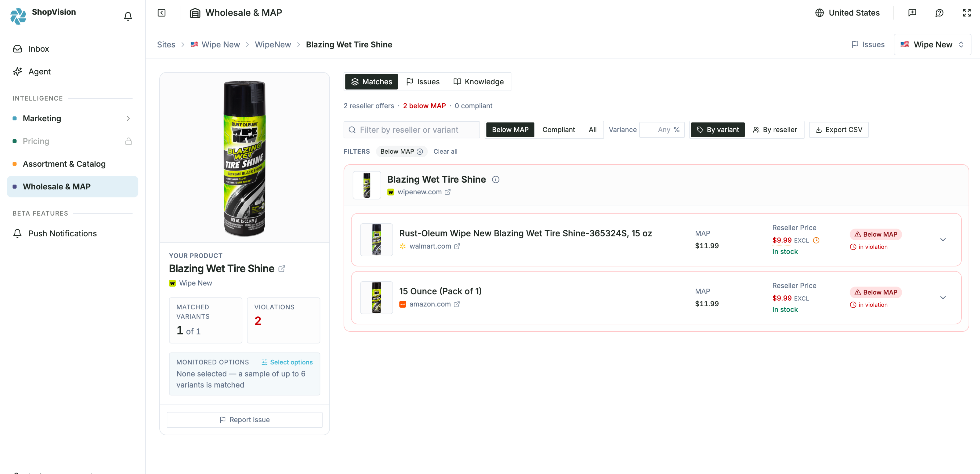The height and width of the screenshot is (474, 980).
Task: Open the feedback message-plus icon
Action: click(912, 13)
